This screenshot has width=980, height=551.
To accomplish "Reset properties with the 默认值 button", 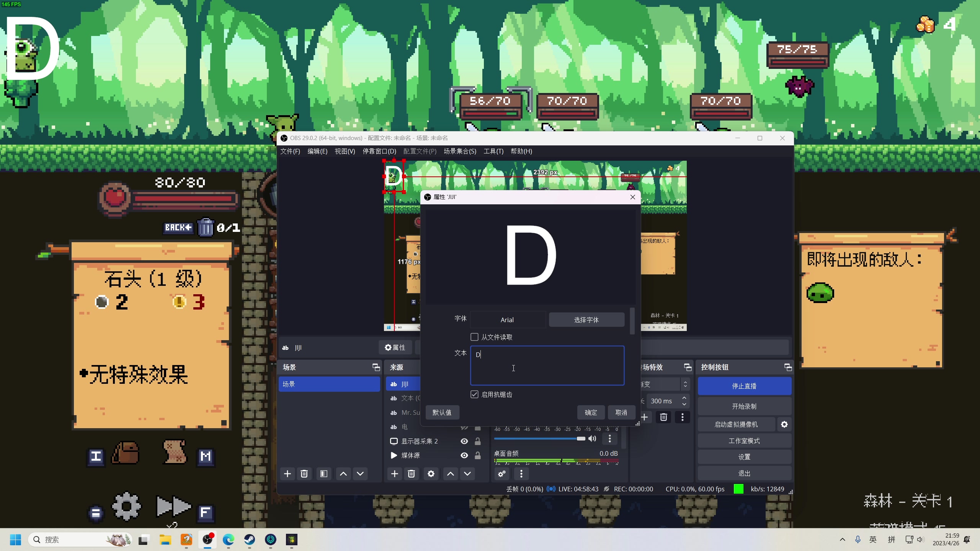I will [x=442, y=412].
